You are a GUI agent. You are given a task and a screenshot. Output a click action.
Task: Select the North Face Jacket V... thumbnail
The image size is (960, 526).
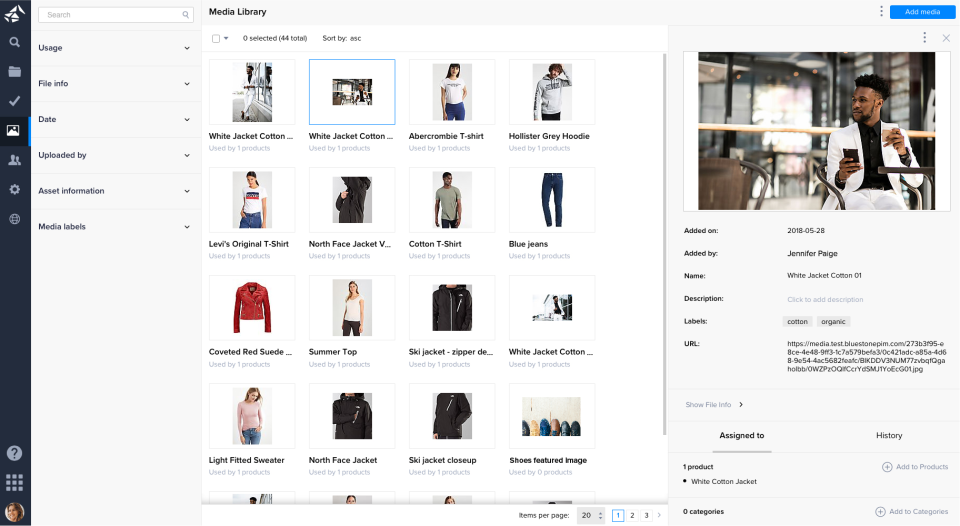click(352, 200)
